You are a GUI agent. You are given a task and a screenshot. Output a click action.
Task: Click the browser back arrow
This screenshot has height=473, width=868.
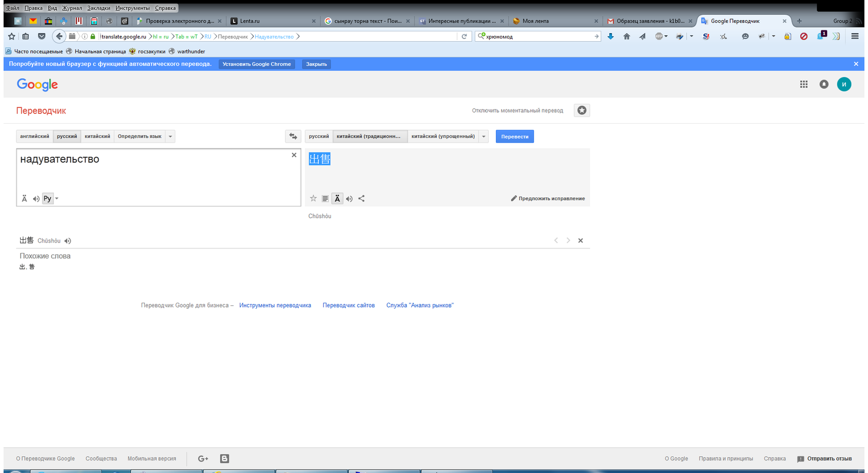tap(59, 36)
